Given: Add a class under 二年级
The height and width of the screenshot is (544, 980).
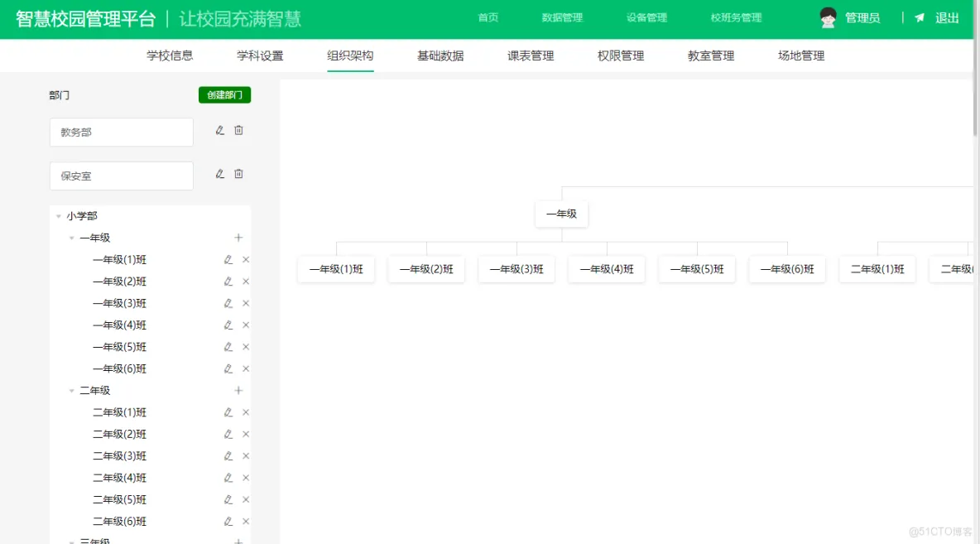Looking at the screenshot, I should click(x=238, y=391).
